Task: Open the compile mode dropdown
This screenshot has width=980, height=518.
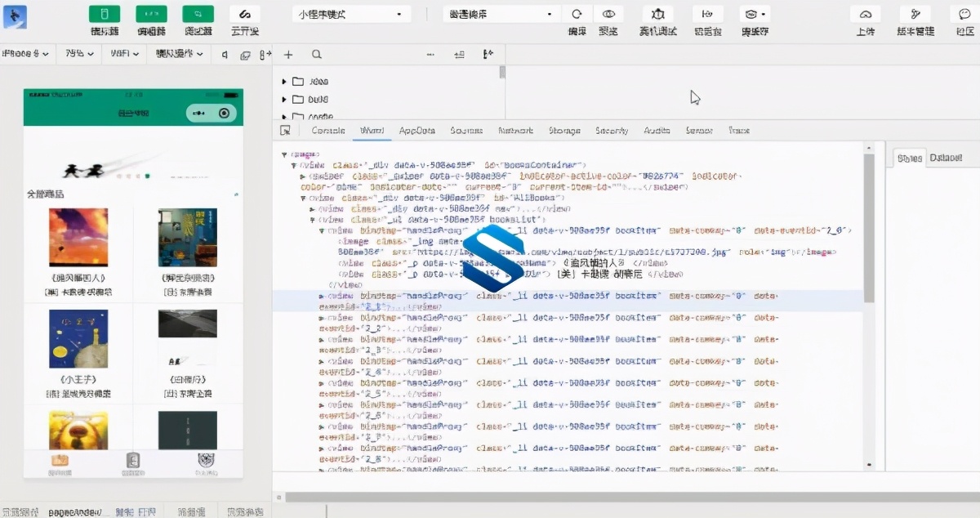Action: [501, 15]
